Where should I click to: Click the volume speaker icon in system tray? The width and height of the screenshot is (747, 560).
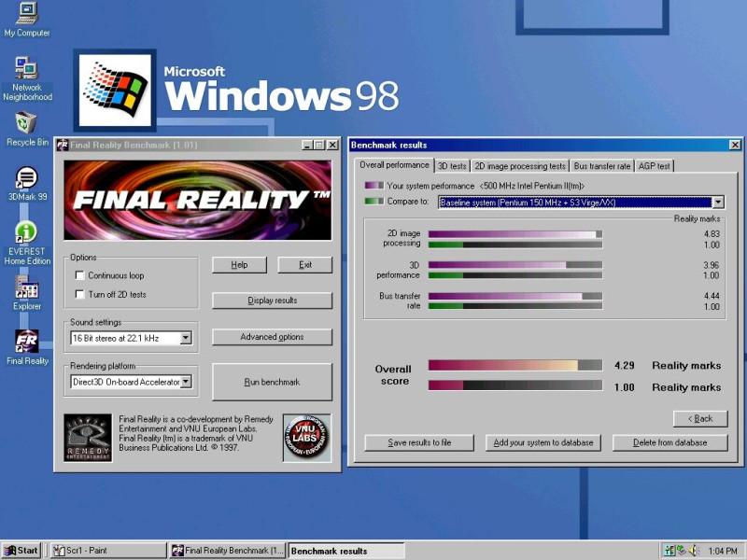pyautogui.click(x=693, y=550)
